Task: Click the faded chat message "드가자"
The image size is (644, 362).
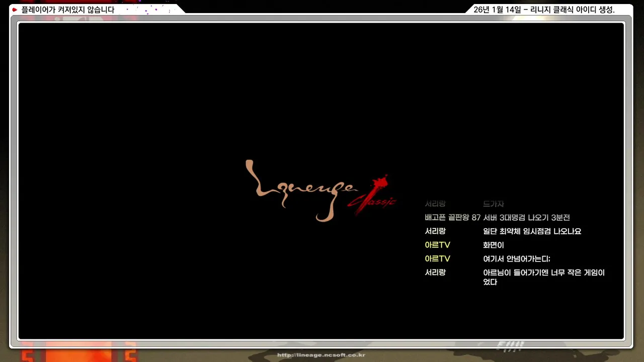Action: click(493, 204)
